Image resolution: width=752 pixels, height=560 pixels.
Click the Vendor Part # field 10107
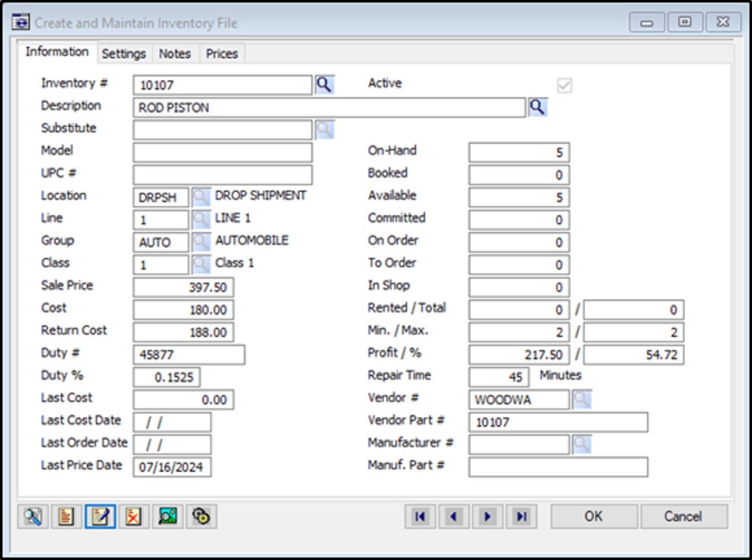click(558, 422)
